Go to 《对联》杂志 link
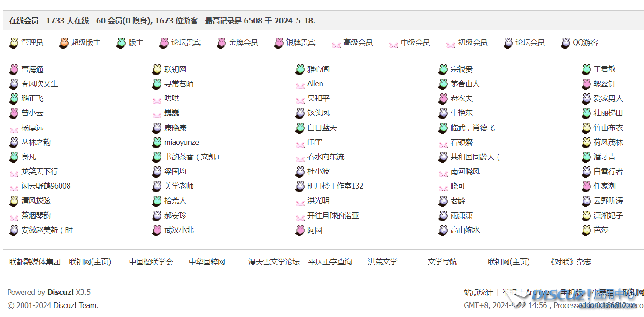This screenshot has height=317, width=644. [570, 262]
